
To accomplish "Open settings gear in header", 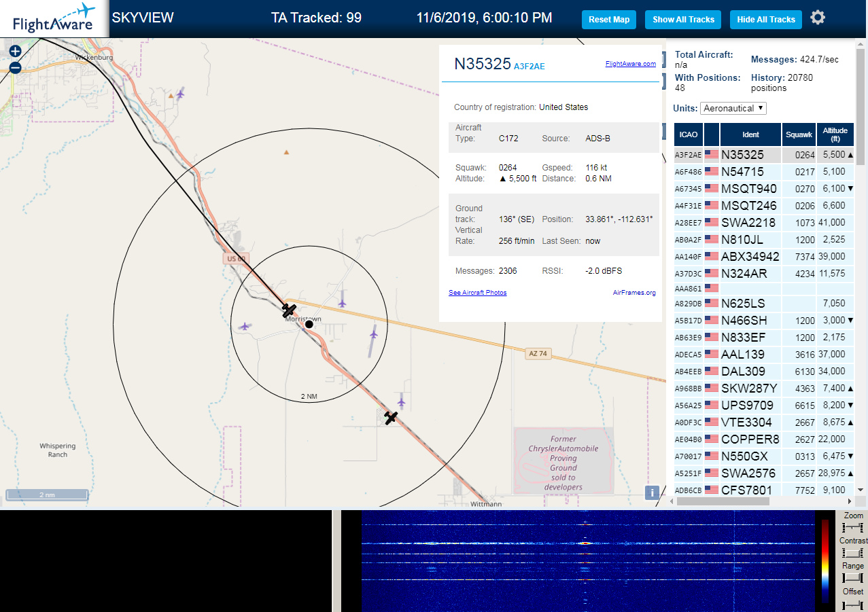I will pos(818,18).
